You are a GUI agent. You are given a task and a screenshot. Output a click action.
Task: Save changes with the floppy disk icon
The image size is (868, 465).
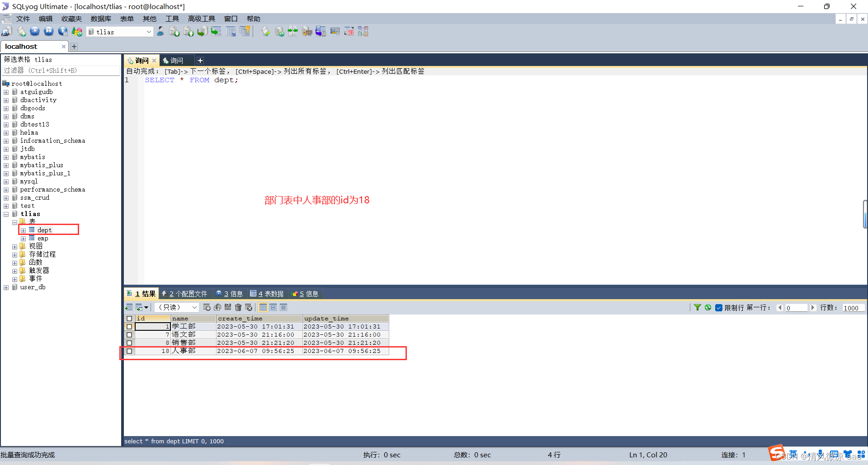[x=228, y=307]
